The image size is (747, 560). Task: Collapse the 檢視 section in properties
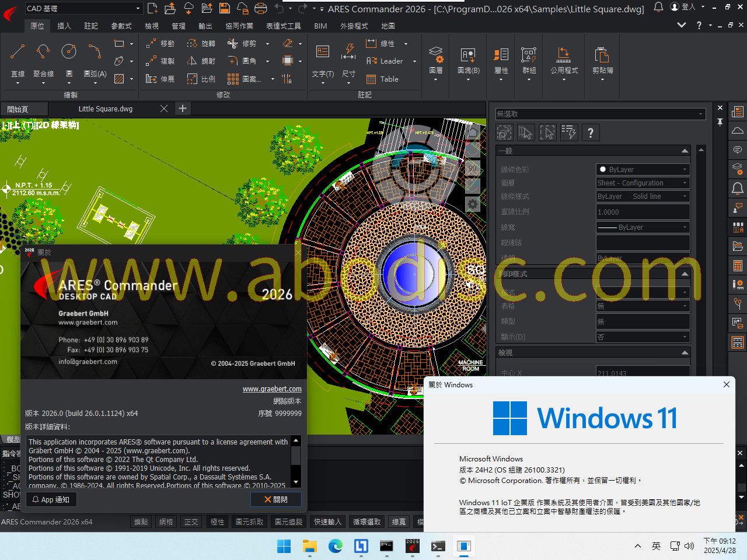(x=685, y=353)
